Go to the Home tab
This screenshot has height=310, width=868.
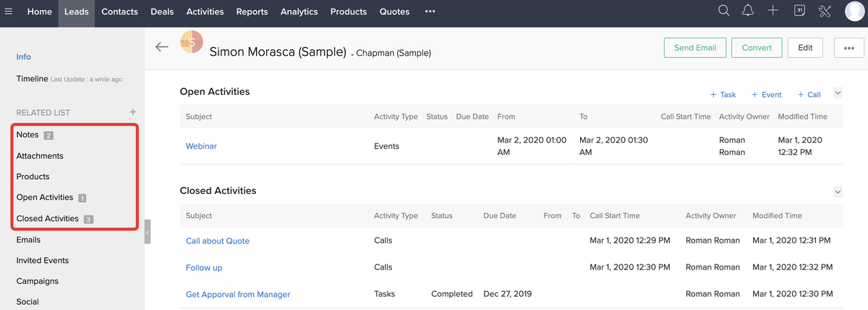pos(40,12)
